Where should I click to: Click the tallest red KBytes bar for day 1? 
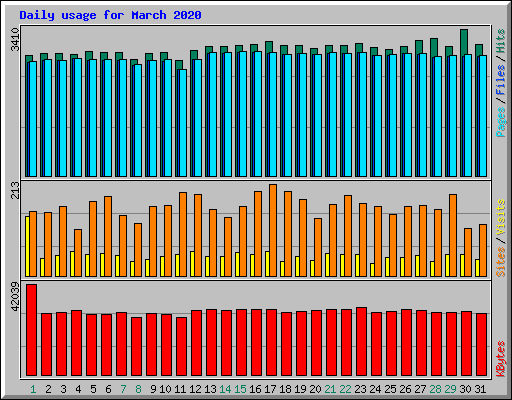[x=31, y=330]
